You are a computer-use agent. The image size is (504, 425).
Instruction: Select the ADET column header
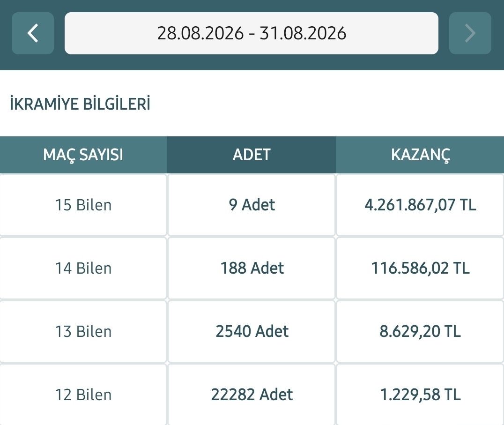pyautogui.click(x=252, y=155)
